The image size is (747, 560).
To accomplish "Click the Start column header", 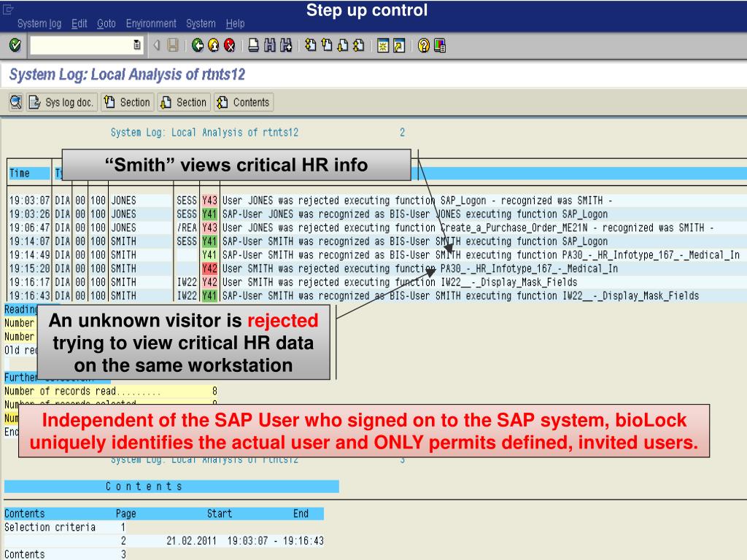I will (x=219, y=513).
